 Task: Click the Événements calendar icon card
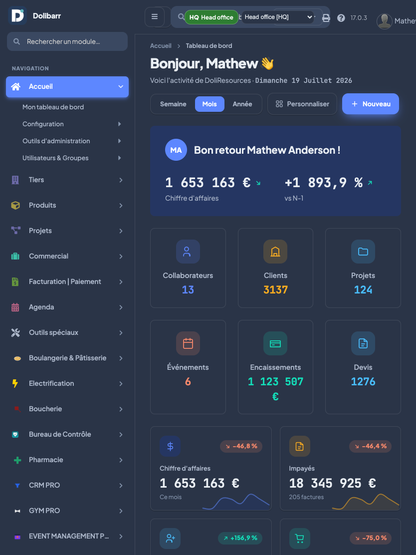point(188,343)
